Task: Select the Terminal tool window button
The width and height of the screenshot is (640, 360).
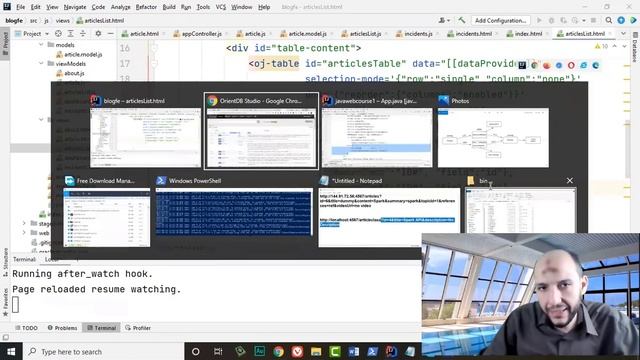Action: pos(101,328)
